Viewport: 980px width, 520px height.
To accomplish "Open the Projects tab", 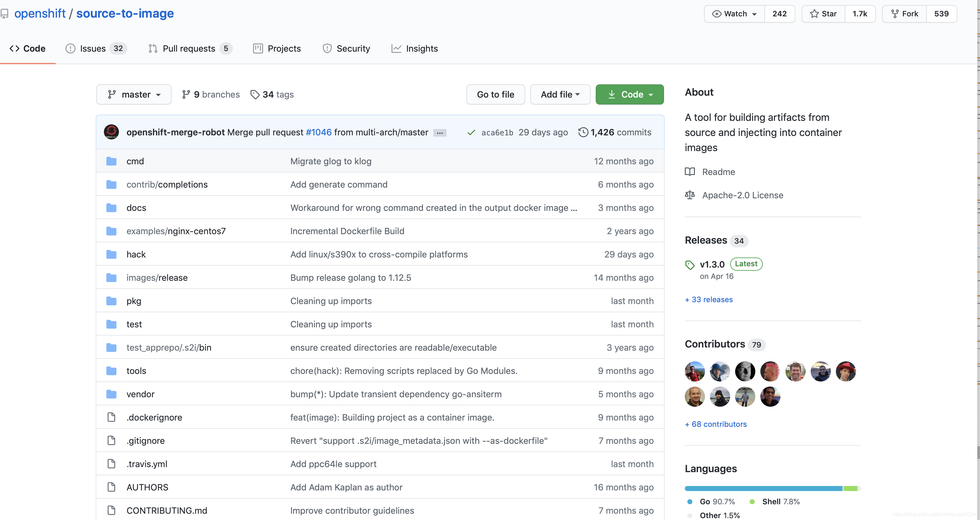I will [277, 49].
